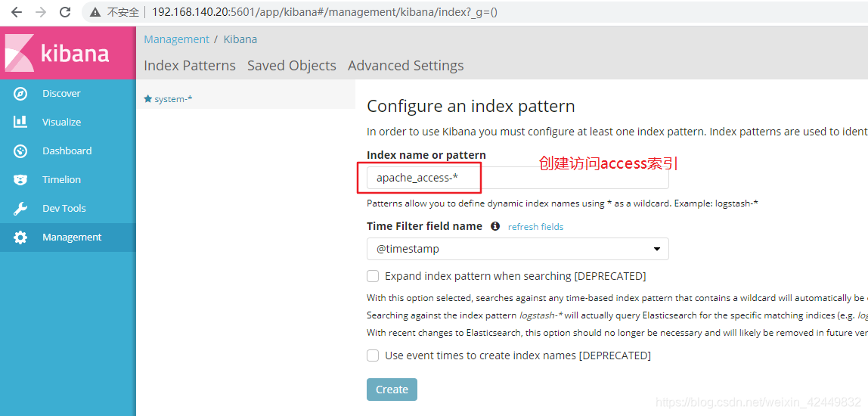Switch to the Saved Objects tab
This screenshot has width=868, height=416.
coord(292,65)
